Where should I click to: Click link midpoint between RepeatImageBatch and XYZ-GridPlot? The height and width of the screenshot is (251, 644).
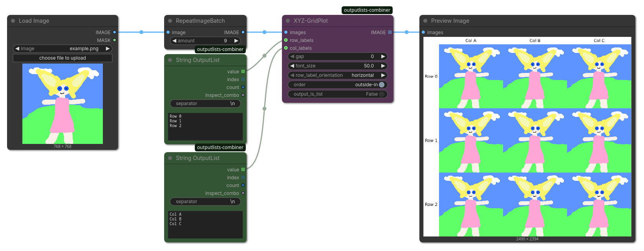pyautogui.click(x=264, y=32)
